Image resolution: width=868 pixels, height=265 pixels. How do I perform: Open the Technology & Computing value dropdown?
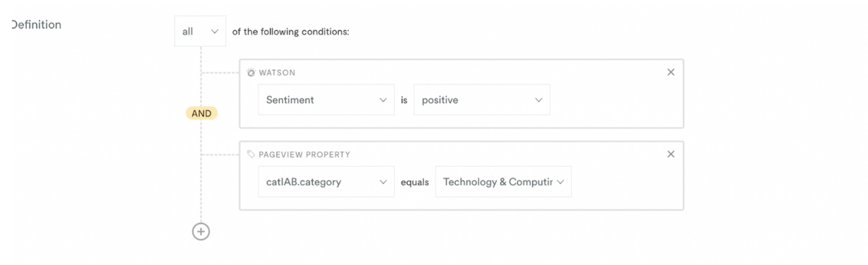tap(503, 182)
